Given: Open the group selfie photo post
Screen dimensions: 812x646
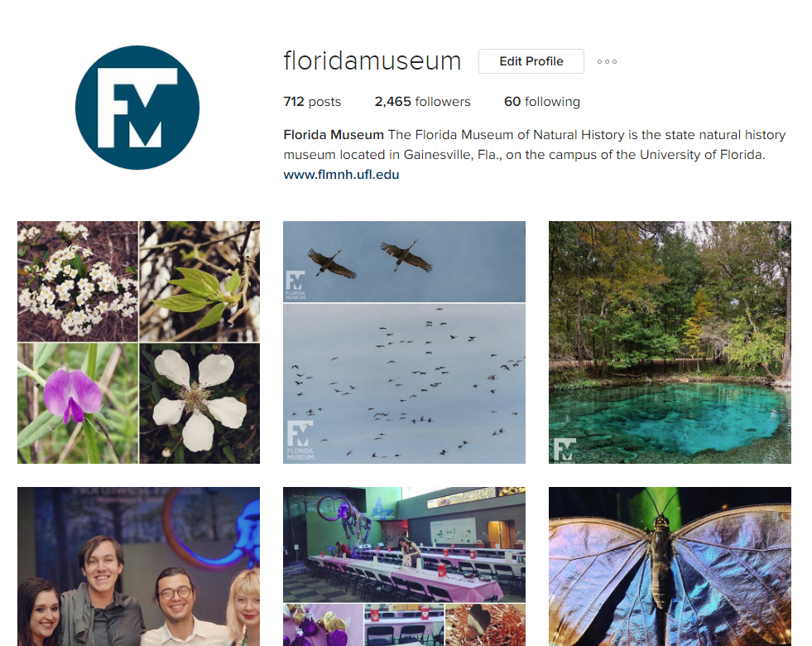Looking at the screenshot, I should [139, 566].
